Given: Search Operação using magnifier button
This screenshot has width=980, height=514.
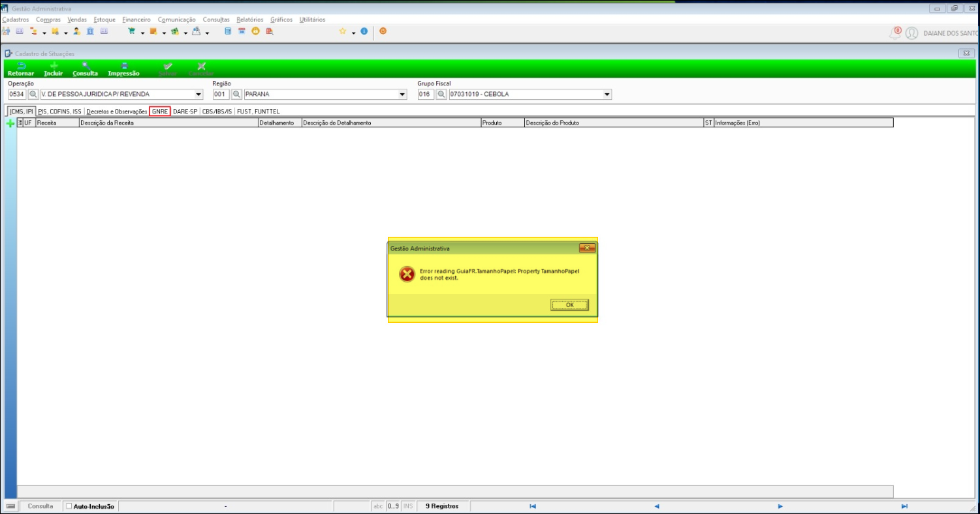Looking at the screenshot, I should 33,95.
